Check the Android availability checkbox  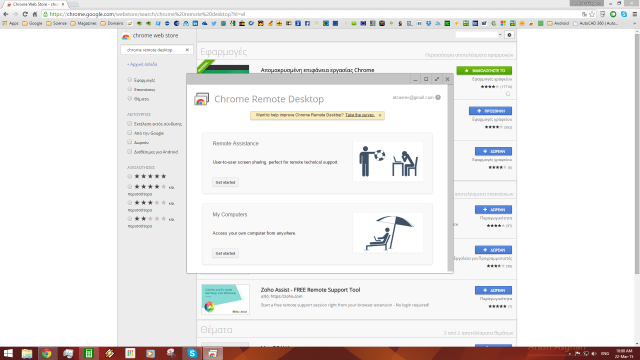coord(130,152)
